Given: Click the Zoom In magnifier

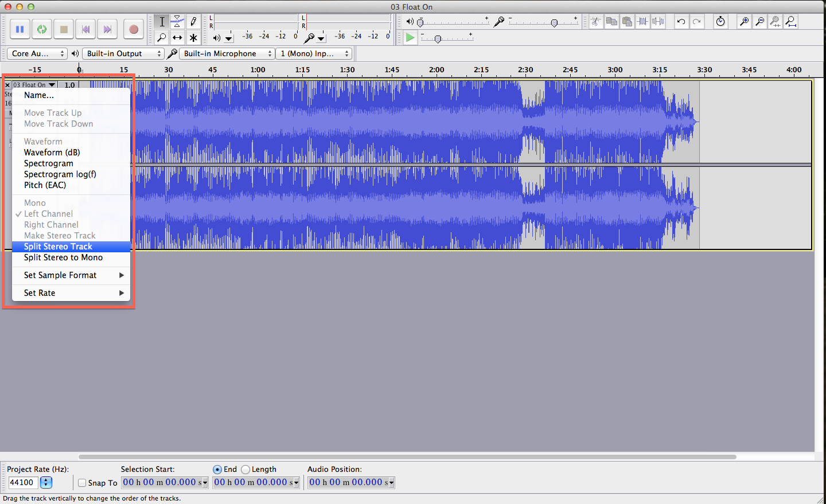Looking at the screenshot, I should (x=745, y=22).
